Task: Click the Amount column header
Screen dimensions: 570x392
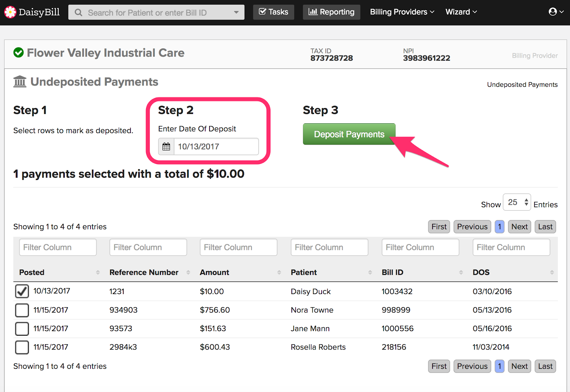Action: coord(214,272)
